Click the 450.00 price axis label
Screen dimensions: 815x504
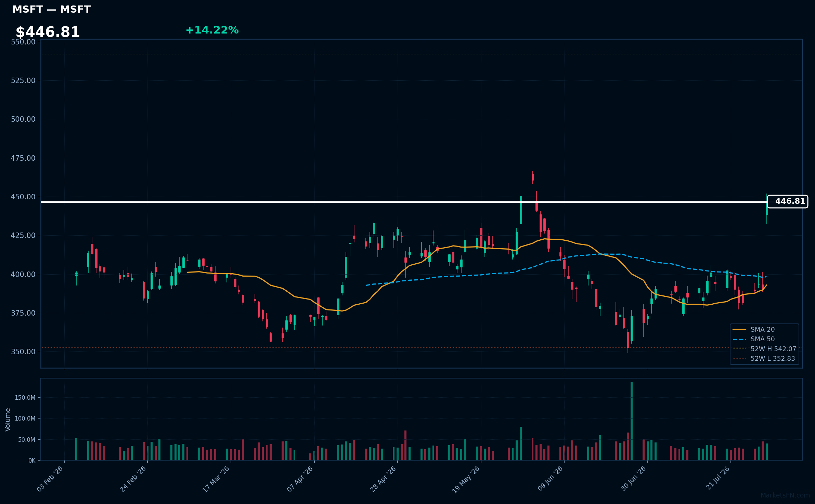click(x=23, y=197)
